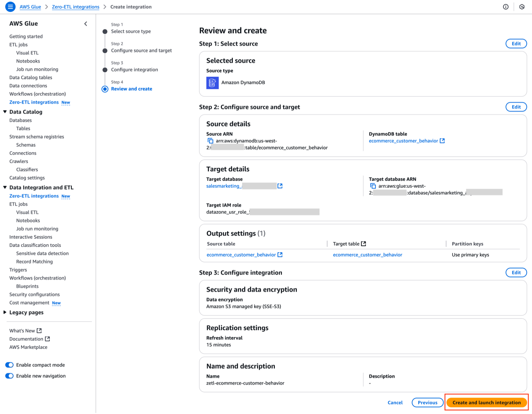Open top Zero-ETL integrations sidebar link
Viewport: 532px width, 414px height.
pyautogui.click(x=34, y=102)
